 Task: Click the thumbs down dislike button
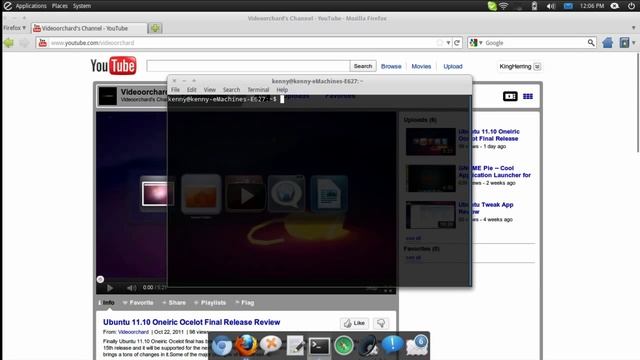pos(381,323)
